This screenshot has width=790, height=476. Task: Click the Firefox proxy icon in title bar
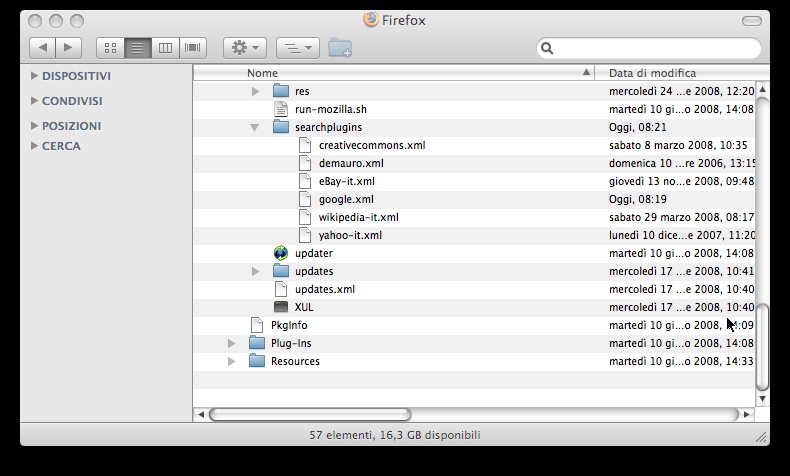tap(371, 20)
